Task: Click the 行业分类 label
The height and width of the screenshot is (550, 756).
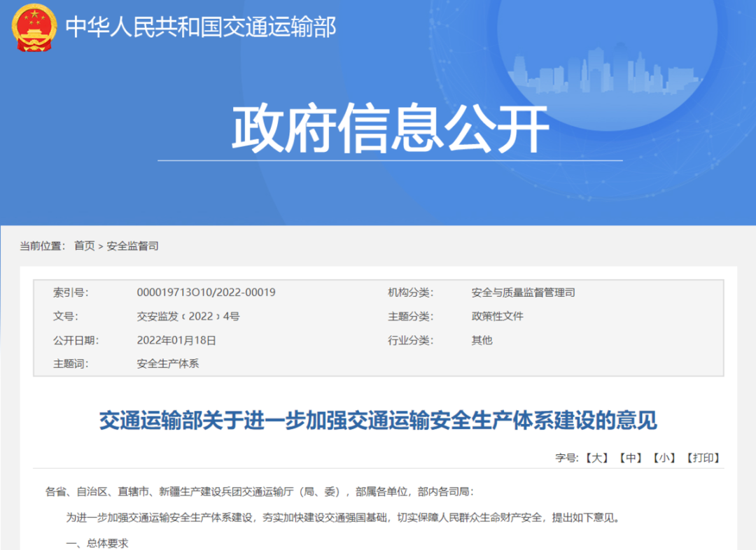Action: [411, 340]
